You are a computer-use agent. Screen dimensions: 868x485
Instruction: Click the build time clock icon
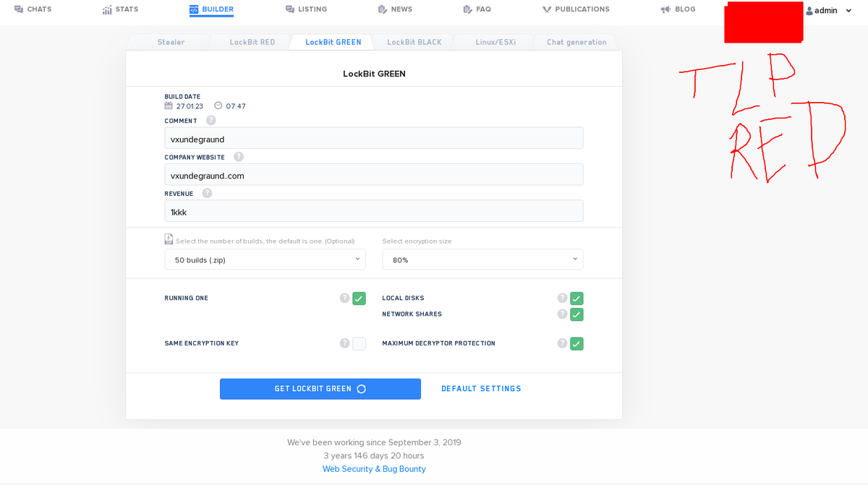(218, 106)
